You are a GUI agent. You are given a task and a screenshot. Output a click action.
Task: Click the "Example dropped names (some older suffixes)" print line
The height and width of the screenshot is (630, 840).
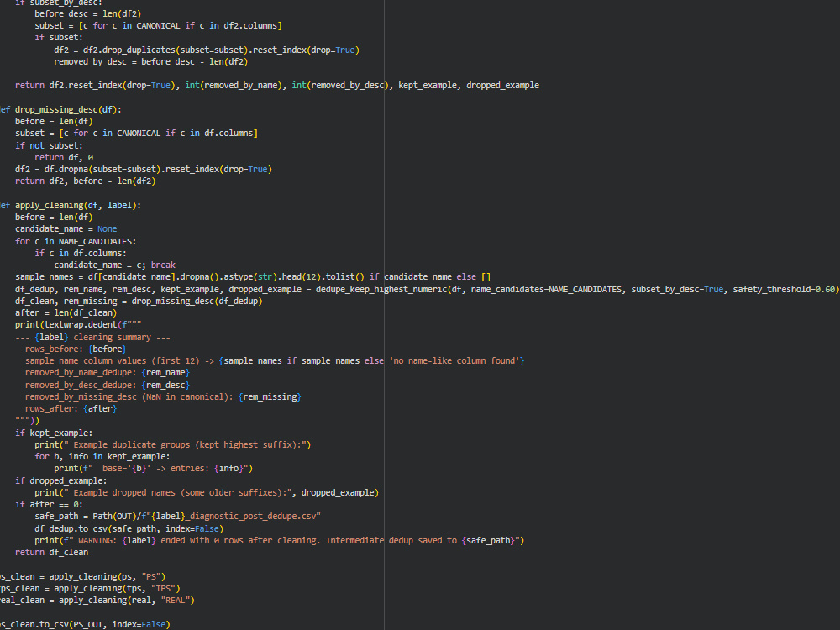[207, 493]
